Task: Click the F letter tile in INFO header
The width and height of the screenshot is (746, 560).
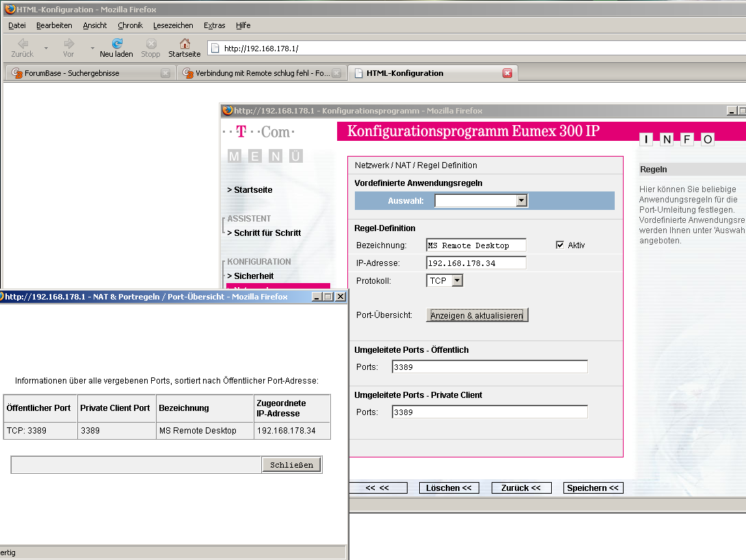Action: click(687, 139)
